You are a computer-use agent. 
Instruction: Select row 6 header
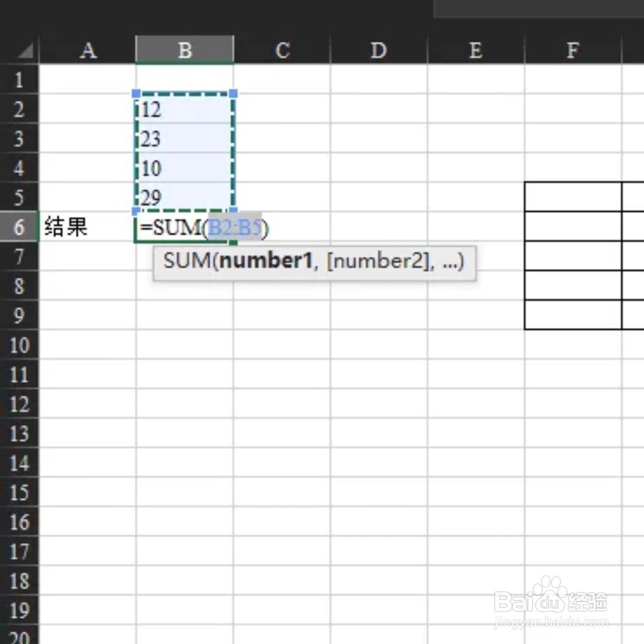[x=19, y=227]
